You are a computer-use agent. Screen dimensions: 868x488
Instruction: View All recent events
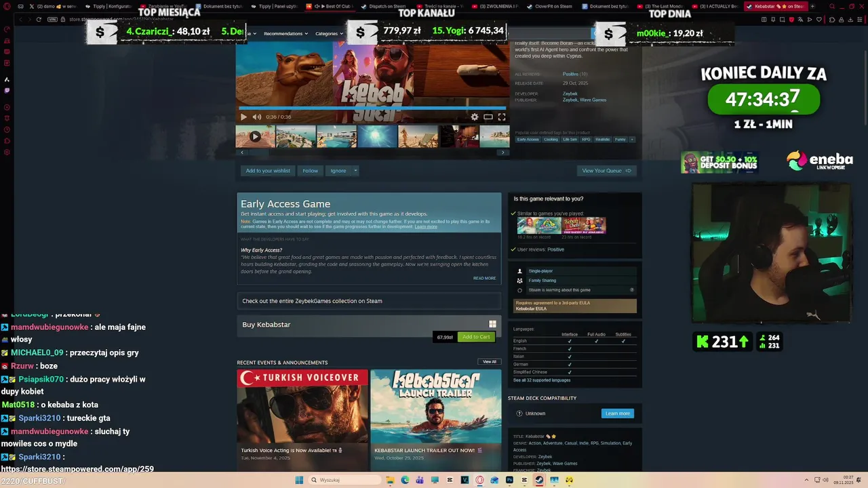pyautogui.click(x=490, y=362)
